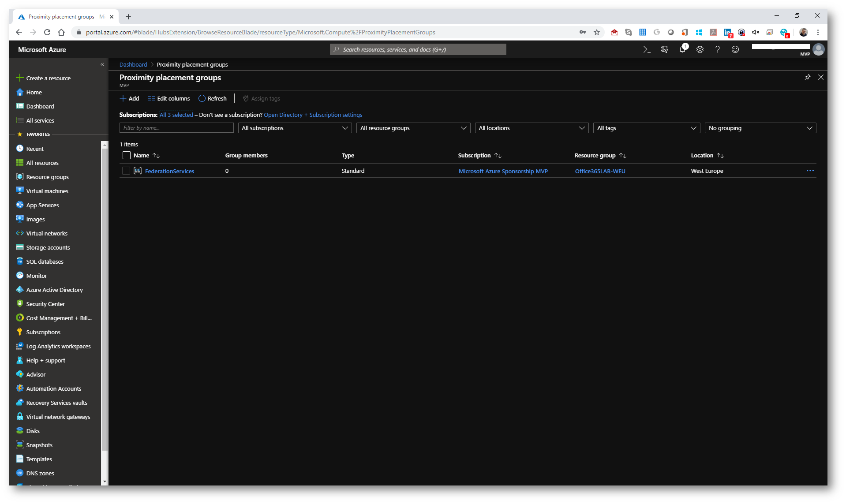Click the Azure Active Directory icon
This screenshot has width=846, height=504.
coord(19,290)
